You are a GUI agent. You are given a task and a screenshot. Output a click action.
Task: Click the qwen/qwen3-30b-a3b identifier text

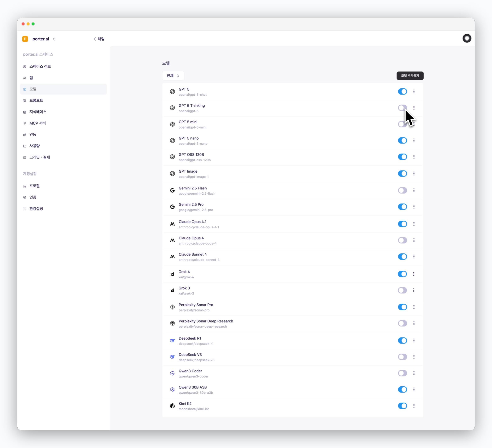[195, 393]
